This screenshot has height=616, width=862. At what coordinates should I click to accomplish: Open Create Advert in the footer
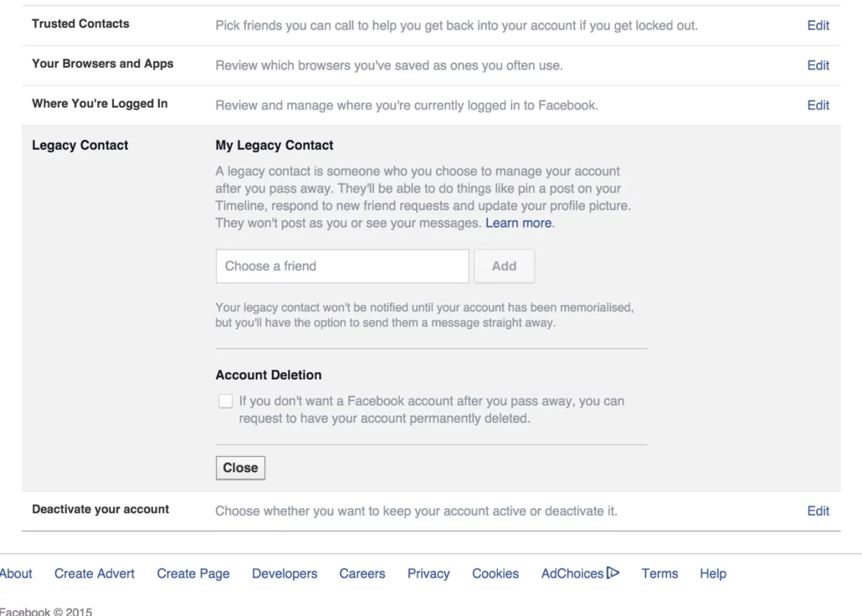point(94,574)
